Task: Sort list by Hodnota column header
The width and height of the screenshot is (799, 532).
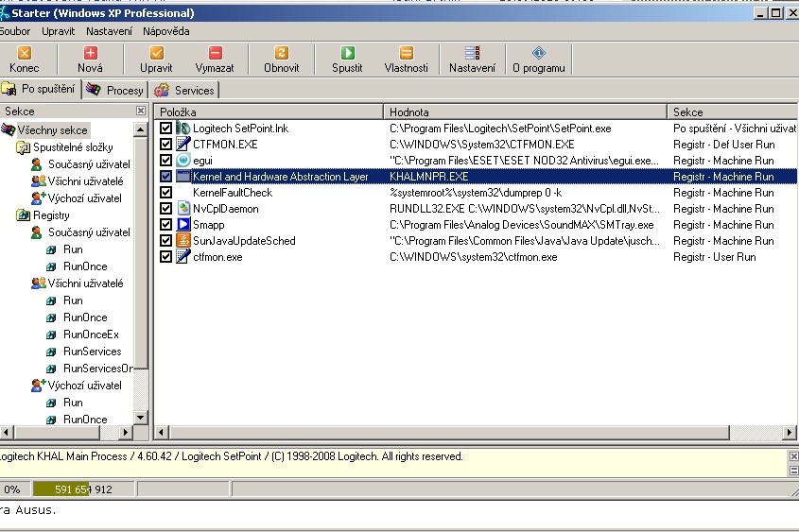Action: tap(525, 112)
